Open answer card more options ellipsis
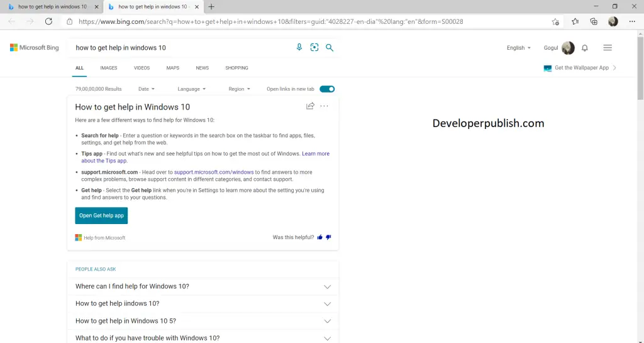Screen dimensions: 644x343 pos(324,106)
